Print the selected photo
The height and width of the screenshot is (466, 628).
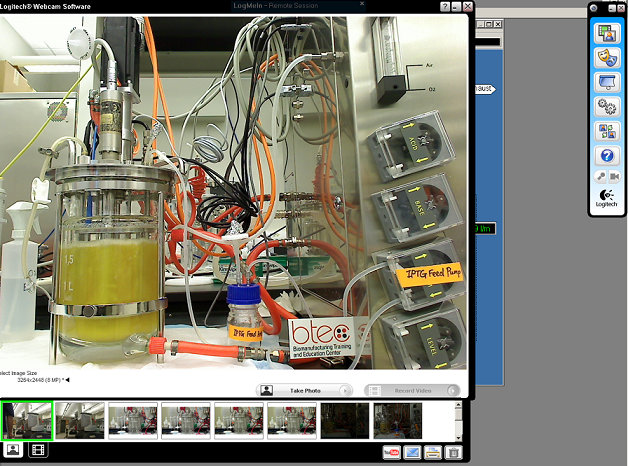(432, 453)
